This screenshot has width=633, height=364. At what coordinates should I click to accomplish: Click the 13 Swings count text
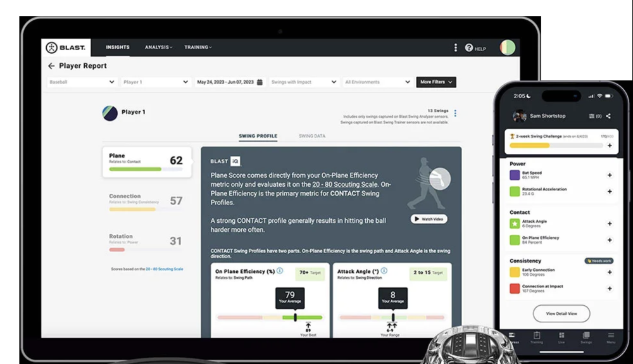[x=438, y=111]
